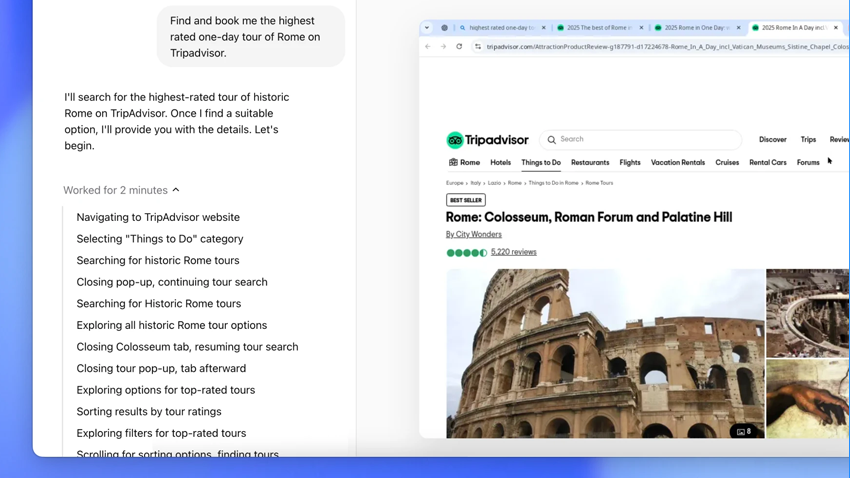Open the Colosseum arena interior thumbnail
Image resolution: width=850 pixels, height=478 pixels.
click(808, 313)
